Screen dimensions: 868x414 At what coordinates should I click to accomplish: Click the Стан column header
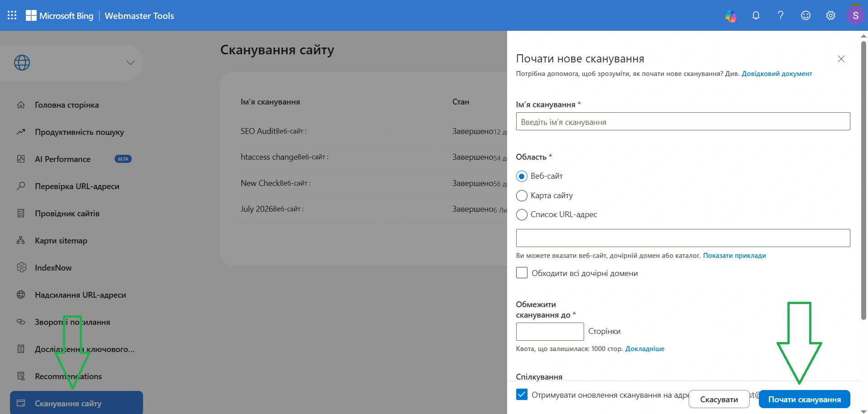(x=460, y=102)
